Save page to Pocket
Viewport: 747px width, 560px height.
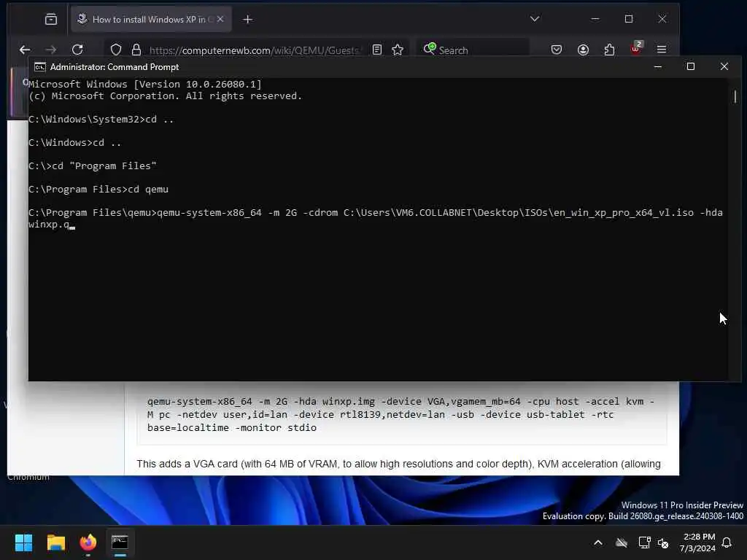tap(557, 50)
